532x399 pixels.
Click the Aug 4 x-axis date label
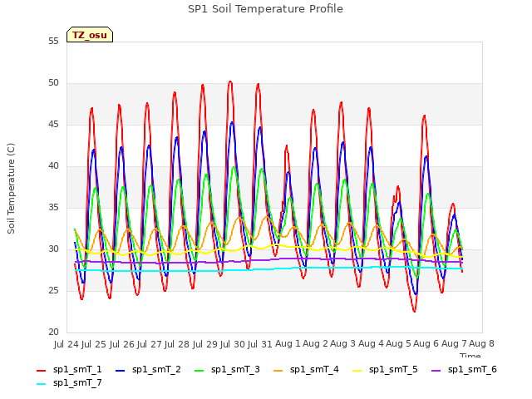pos(371,344)
